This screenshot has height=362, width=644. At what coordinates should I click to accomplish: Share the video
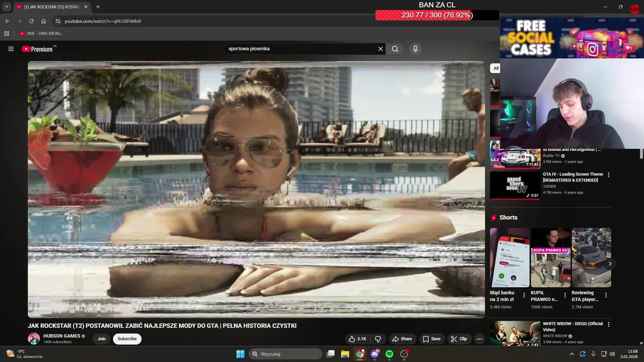point(402,339)
